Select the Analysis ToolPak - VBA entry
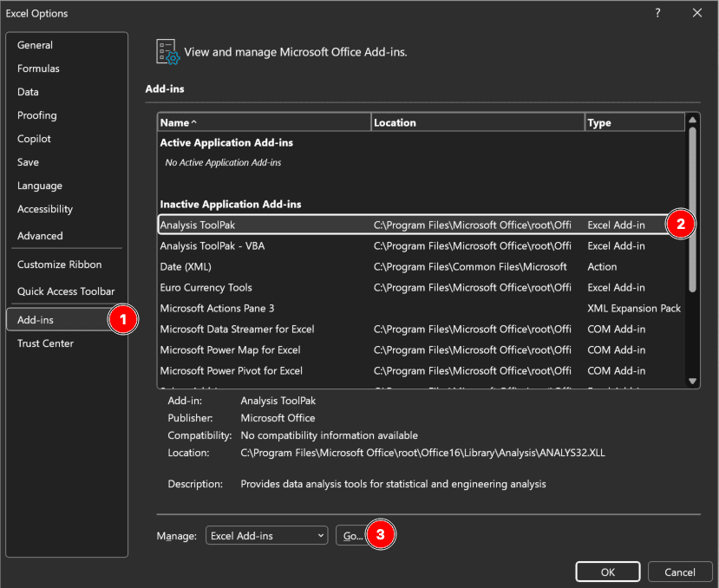The width and height of the screenshot is (719, 588). tap(260, 245)
